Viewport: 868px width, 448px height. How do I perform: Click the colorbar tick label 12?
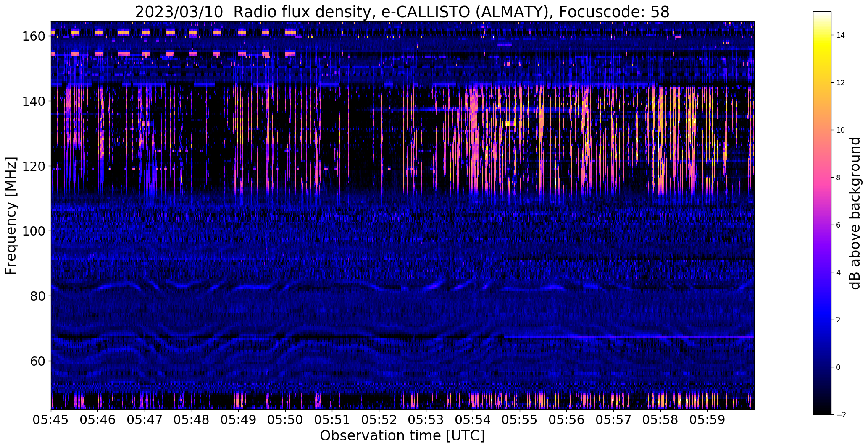pyautogui.click(x=841, y=83)
